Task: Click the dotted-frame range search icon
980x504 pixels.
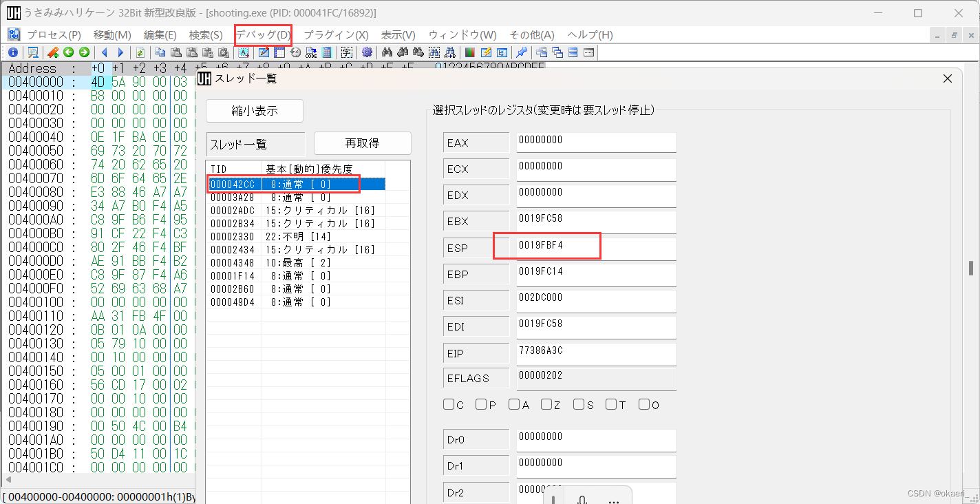Action: point(434,52)
